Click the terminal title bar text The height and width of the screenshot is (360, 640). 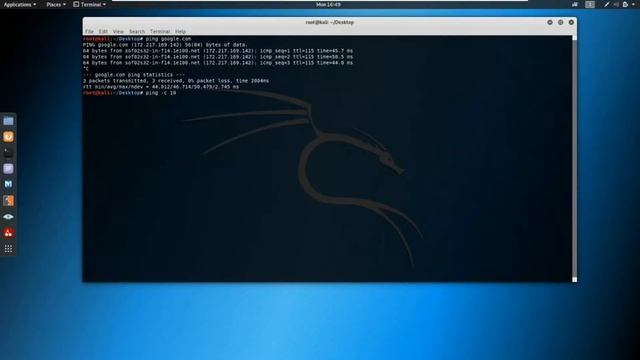coord(330,22)
